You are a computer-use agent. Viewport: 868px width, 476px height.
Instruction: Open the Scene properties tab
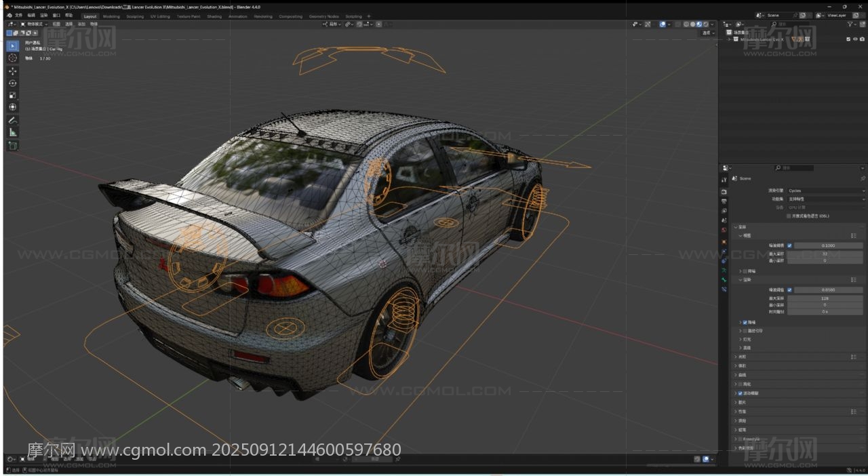point(724,220)
